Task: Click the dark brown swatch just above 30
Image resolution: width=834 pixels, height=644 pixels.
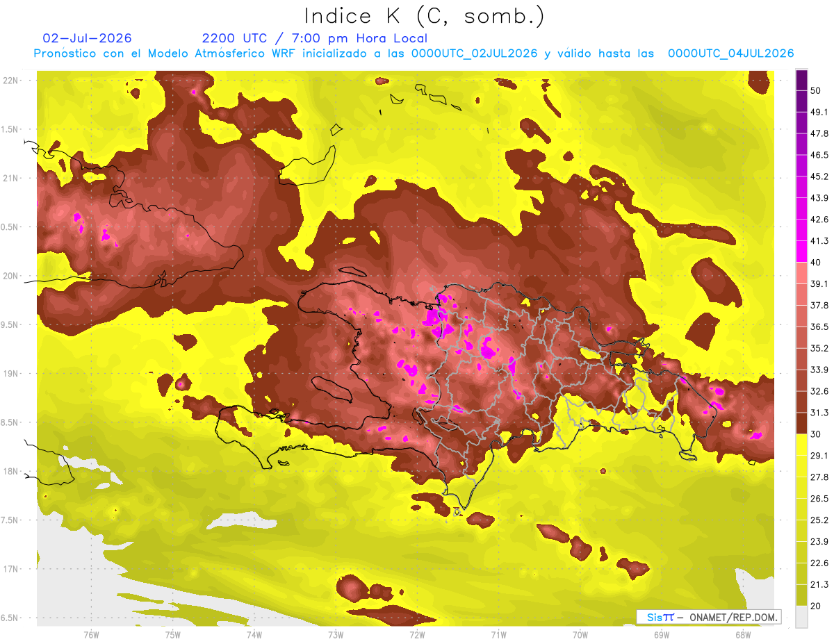Action: [x=801, y=423]
